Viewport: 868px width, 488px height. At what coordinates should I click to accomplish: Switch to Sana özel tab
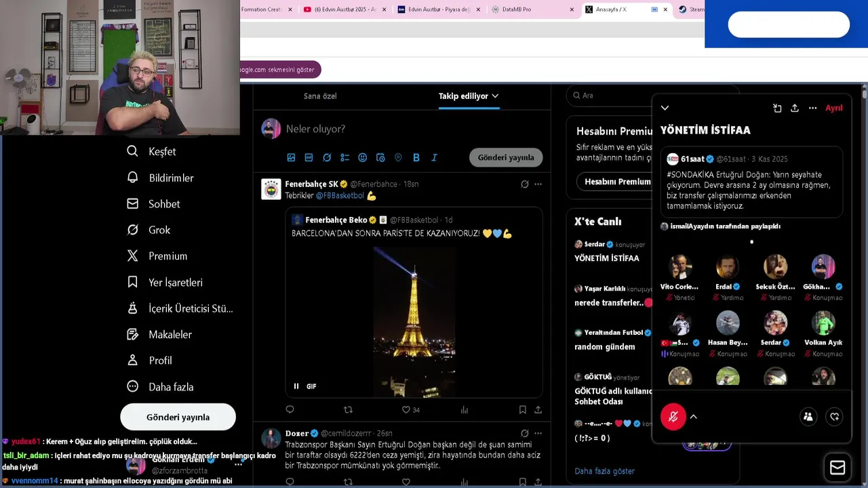tap(320, 96)
